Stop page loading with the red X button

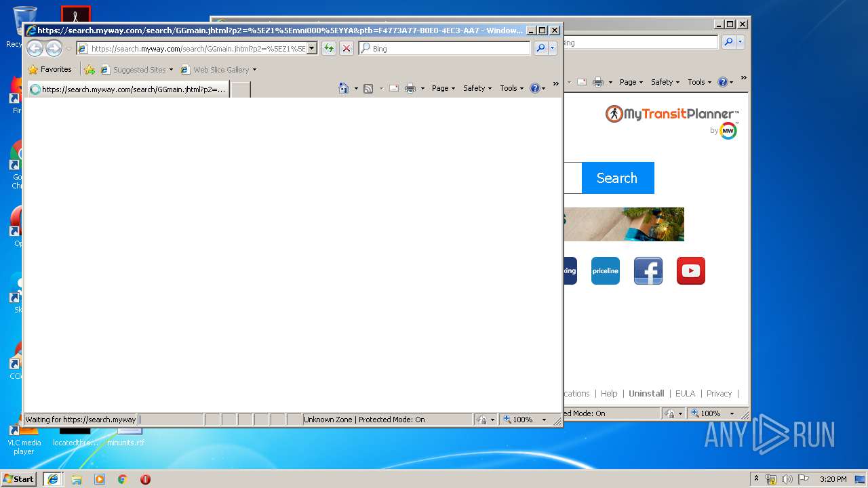347,48
